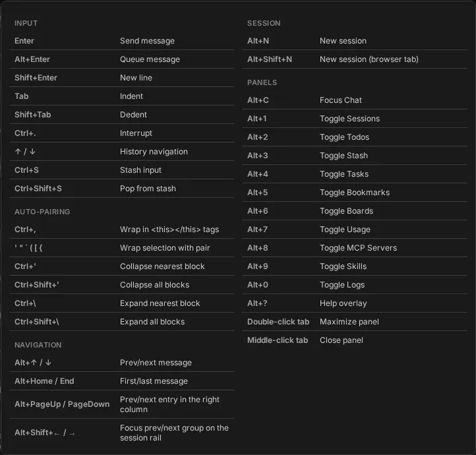Click the 'Alt+Home / End' shortcut label

click(x=44, y=381)
